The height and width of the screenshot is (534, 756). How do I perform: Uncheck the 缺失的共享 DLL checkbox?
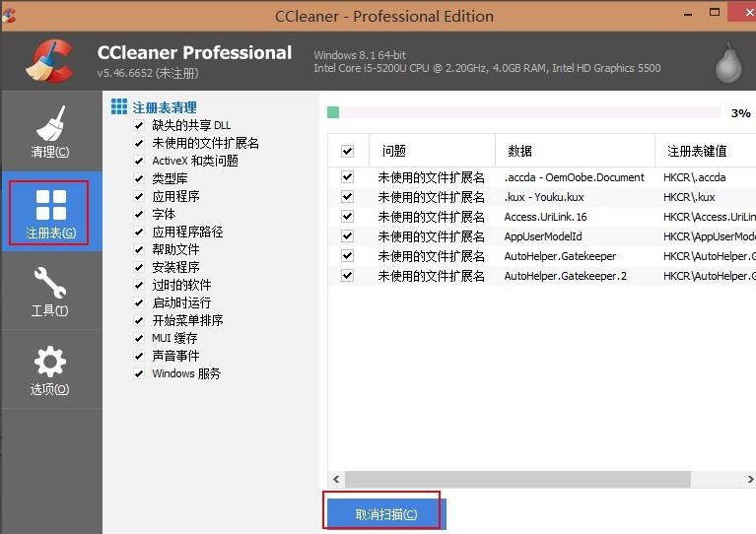click(x=139, y=126)
